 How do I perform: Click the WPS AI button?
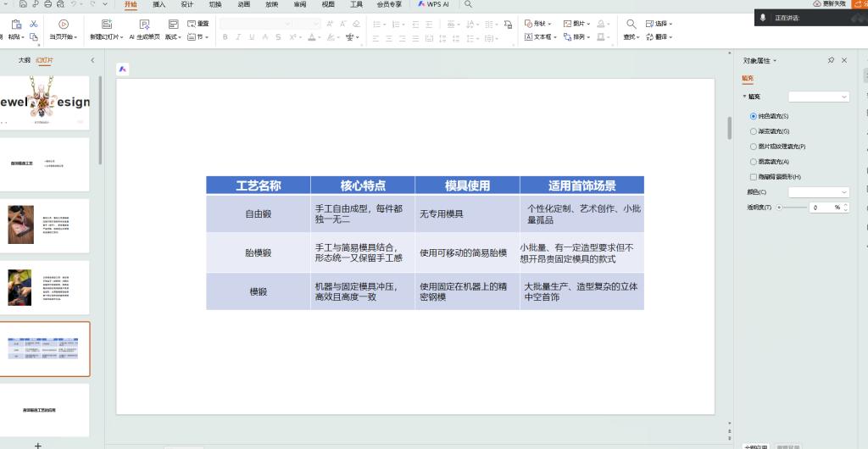pos(434,4)
